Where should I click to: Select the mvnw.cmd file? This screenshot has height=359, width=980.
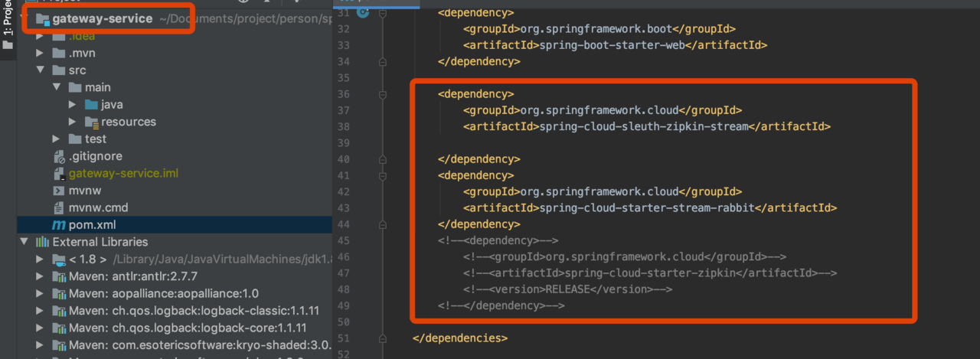pos(98,207)
